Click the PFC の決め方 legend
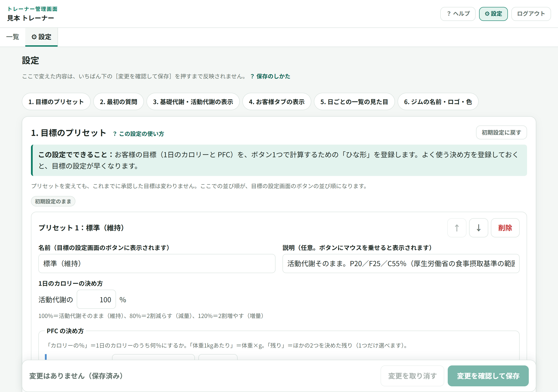This screenshot has height=392, width=558. tap(65, 331)
